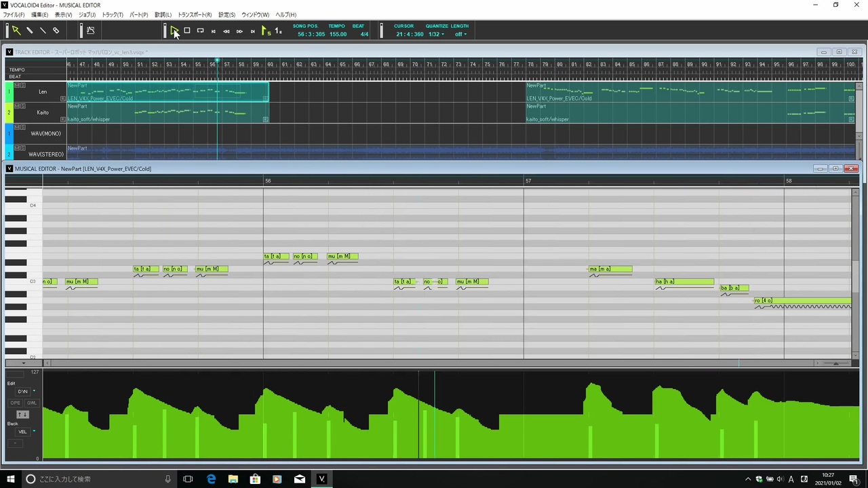The width and height of the screenshot is (868, 488).
Task: Toggle loop playback button
Action: pos(200,30)
